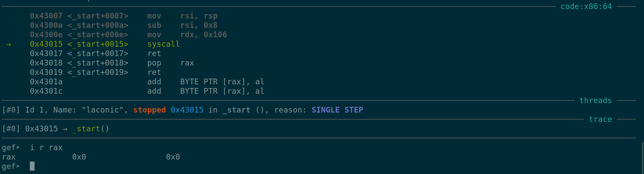Click the _start() function in trace
The height and width of the screenshot is (174, 644).
tap(91, 129)
